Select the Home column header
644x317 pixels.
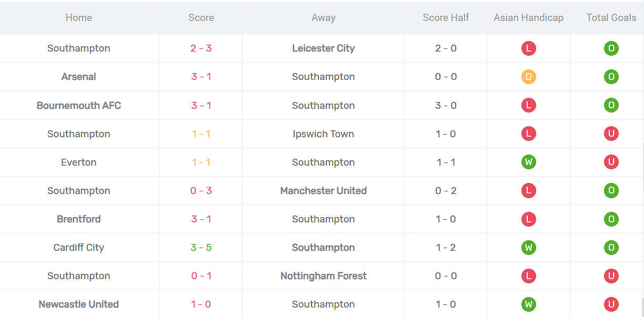[x=79, y=17]
